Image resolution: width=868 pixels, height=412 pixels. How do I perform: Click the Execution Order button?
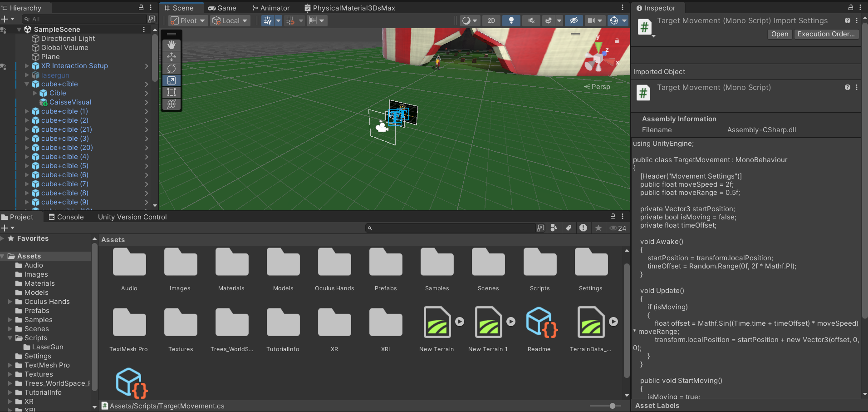(826, 34)
